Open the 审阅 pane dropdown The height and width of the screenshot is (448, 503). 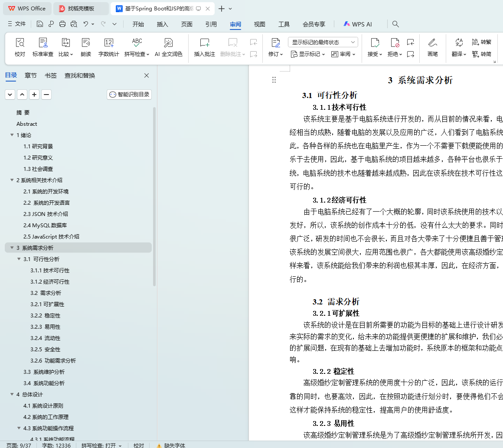tap(343, 54)
